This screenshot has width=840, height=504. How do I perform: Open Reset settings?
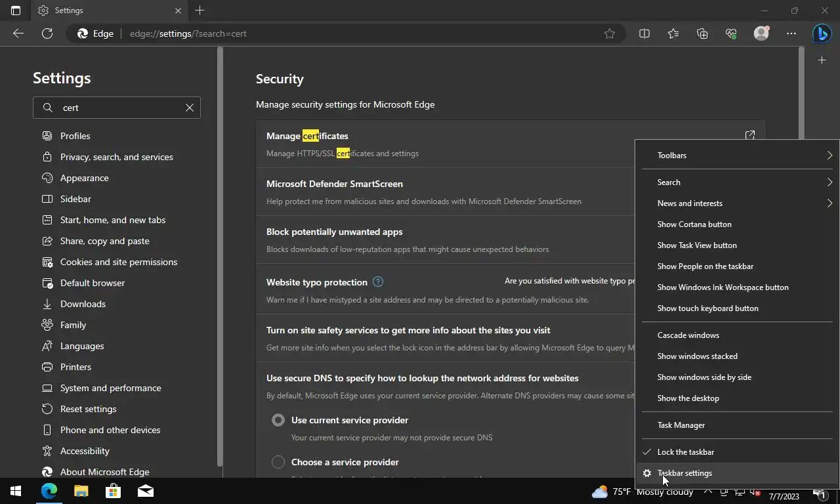pos(88,409)
